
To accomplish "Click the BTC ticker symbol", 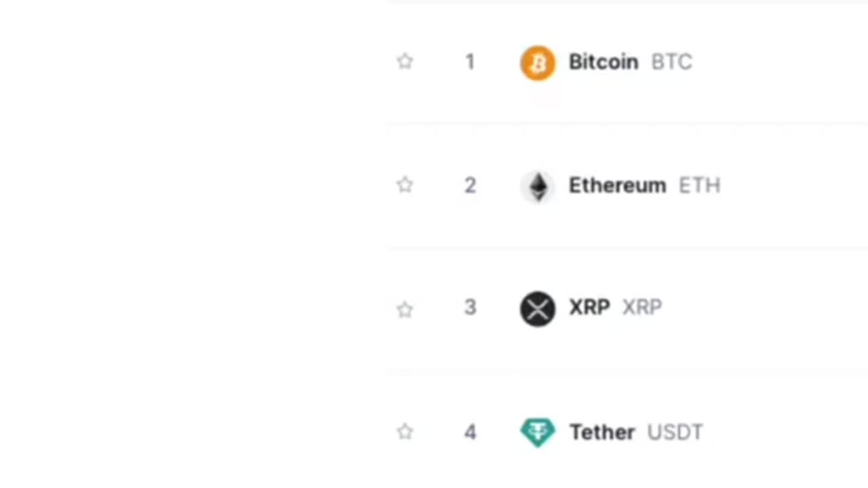I will pyautogui.click(x=671, y=62).
